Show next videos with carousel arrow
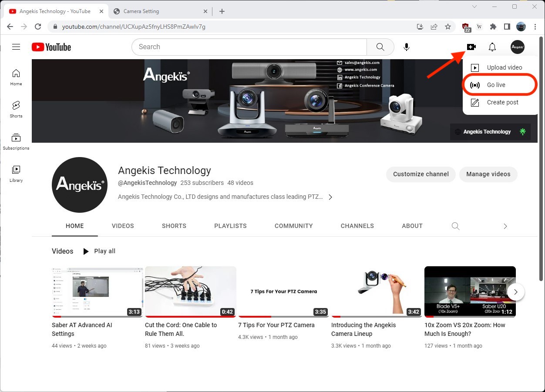Image resolution: width=545 pixels, height=392 pixels. tap(515, 292)
